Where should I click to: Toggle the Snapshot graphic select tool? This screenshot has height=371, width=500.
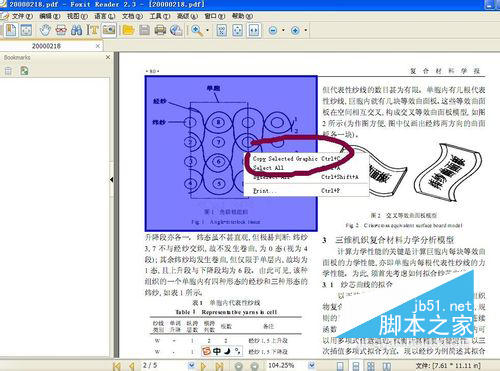click(x=109, y=30)
